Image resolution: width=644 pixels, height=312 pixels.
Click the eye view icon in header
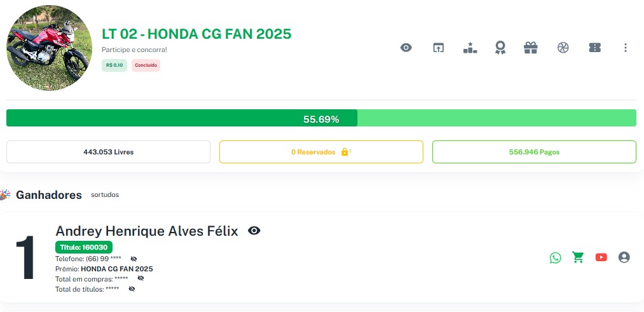point(406,48)
